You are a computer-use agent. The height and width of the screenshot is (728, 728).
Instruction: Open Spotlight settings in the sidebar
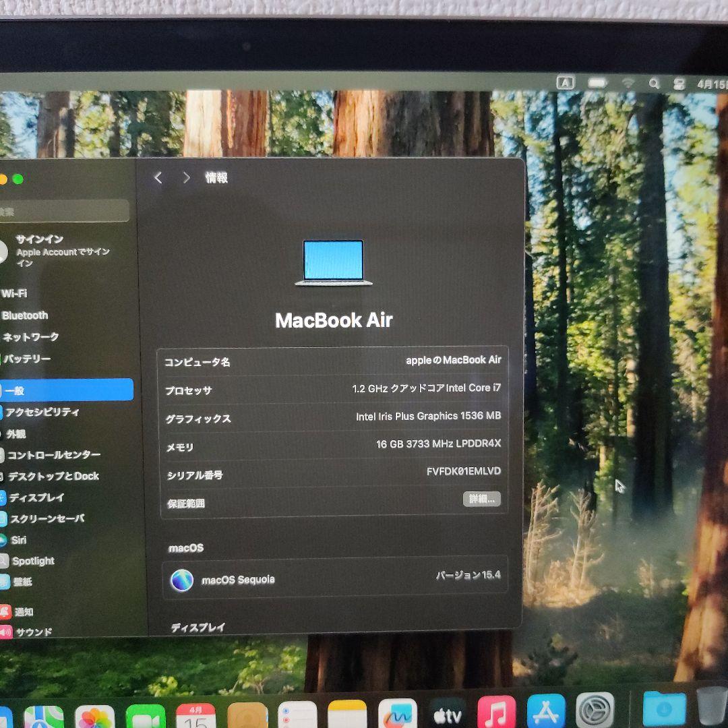[x=32, y=561]
